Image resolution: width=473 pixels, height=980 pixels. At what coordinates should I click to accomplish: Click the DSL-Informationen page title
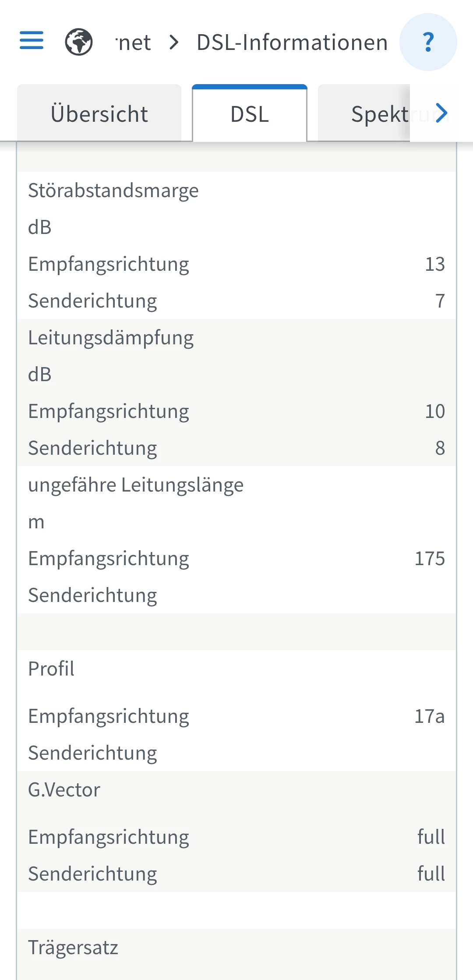pyautogui.click(x=292, y=42)
